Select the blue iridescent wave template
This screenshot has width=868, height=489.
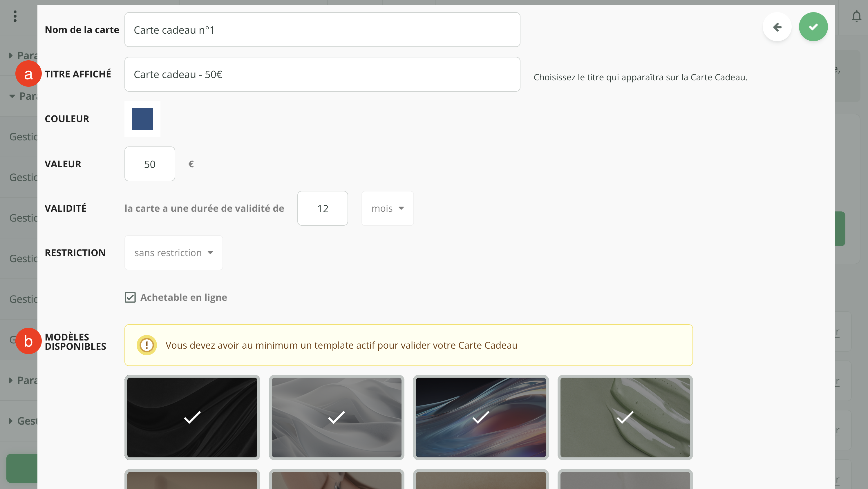(x=480, y=417)
